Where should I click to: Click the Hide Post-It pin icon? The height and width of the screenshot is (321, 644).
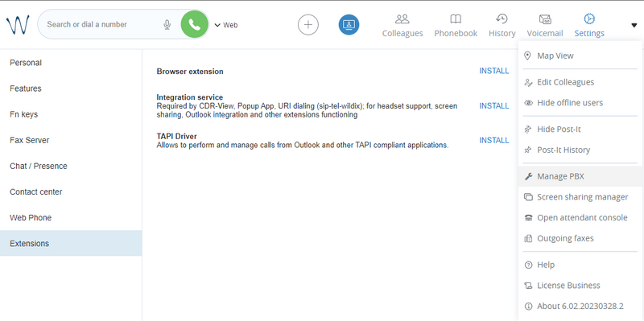click(528, 130)
